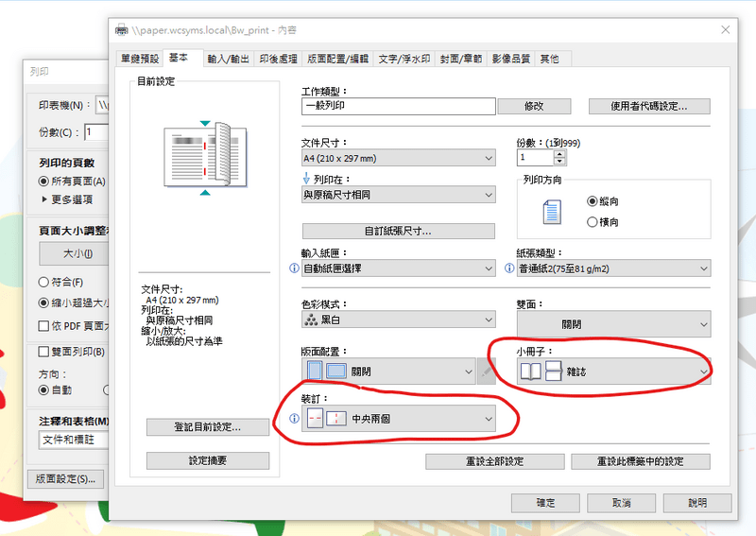This screenshot has width=756, height=536.
Task: Click the open booklet icon in 小冊子
Action: (531, 372)
